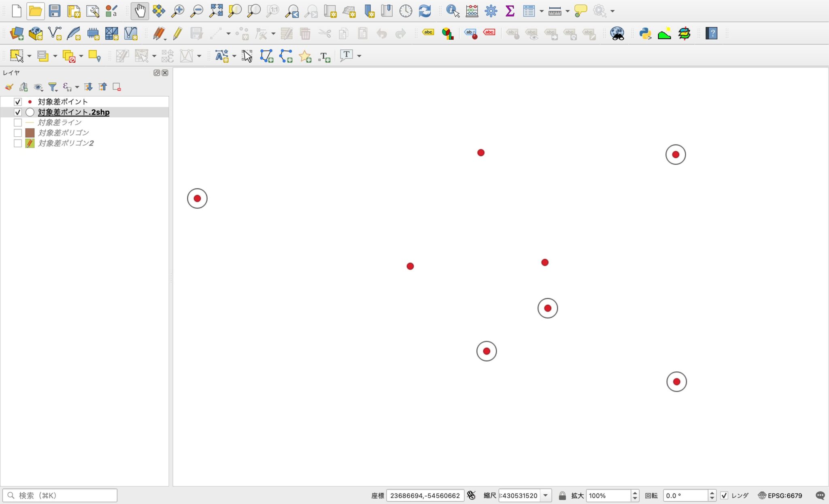Viewport: 829px width, 504px height.
Task: Open the layer filter funnel icon
Action: [53, 87]
